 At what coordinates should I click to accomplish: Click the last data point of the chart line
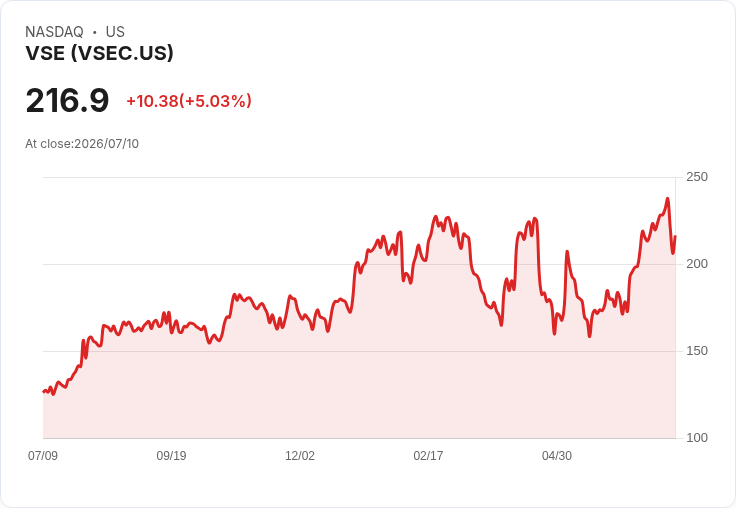[675, 236]
